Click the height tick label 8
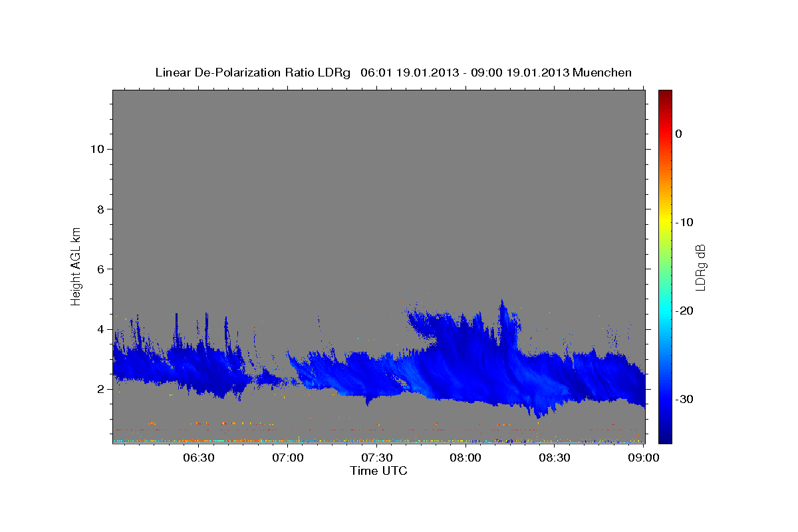 (x=100, y=209)
